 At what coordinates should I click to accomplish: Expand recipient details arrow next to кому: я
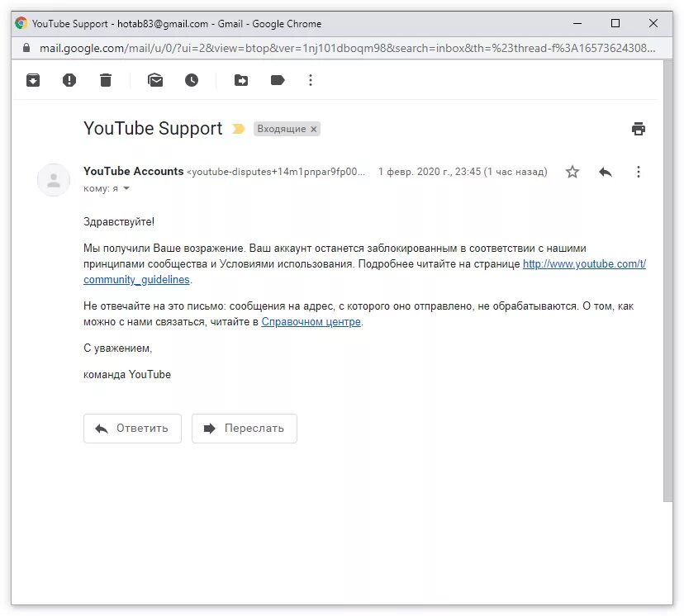pyautogui.click(x=126, y=188)
